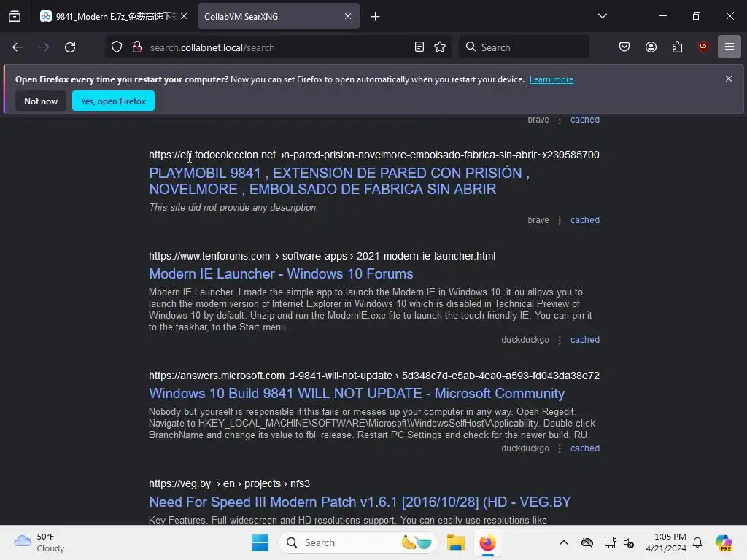Viewport: 747px width, 560px height.
Task: Bookmark this page with the star
Action: [x=440, y=47]
